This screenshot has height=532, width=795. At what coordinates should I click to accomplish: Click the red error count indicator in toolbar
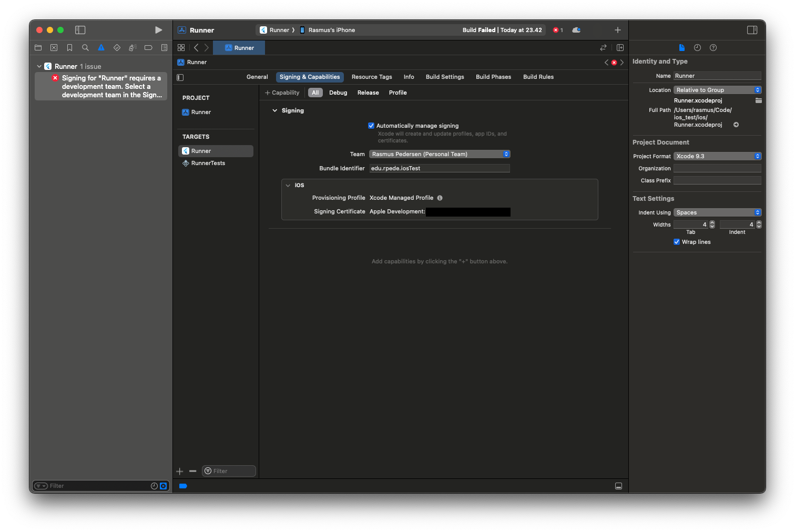558,30
